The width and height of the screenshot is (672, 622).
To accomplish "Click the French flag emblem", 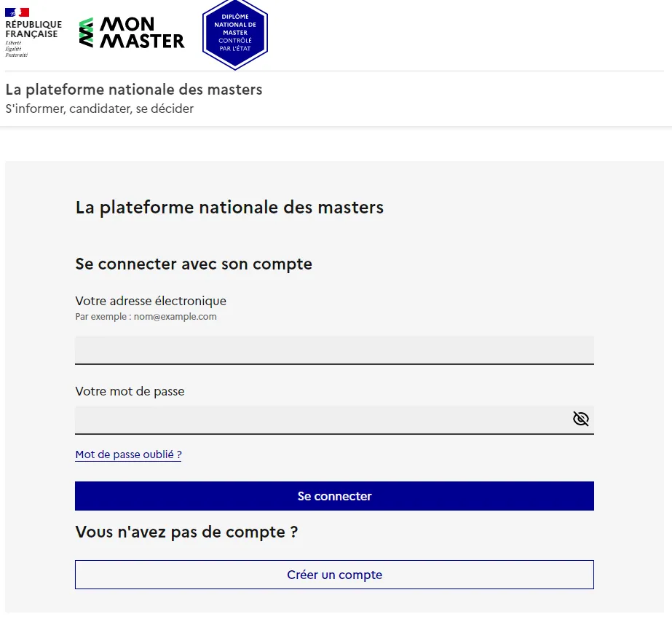I will point(17,12).
